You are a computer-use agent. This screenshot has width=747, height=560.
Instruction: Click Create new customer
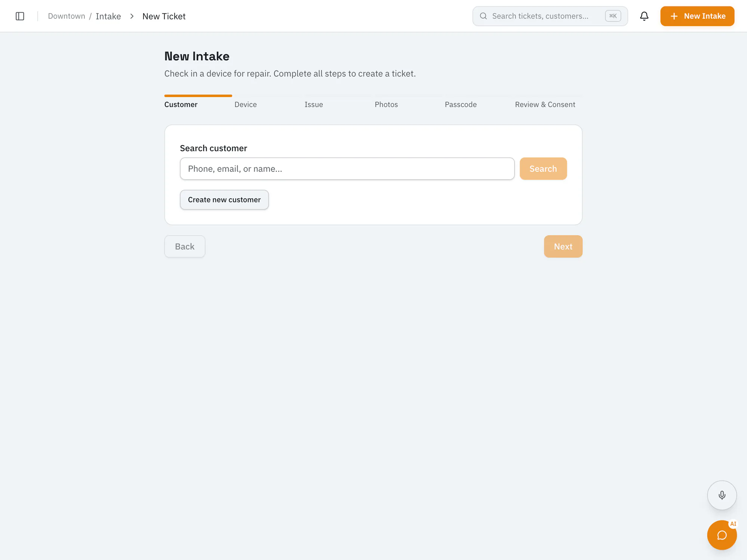[x=224, y=200]
